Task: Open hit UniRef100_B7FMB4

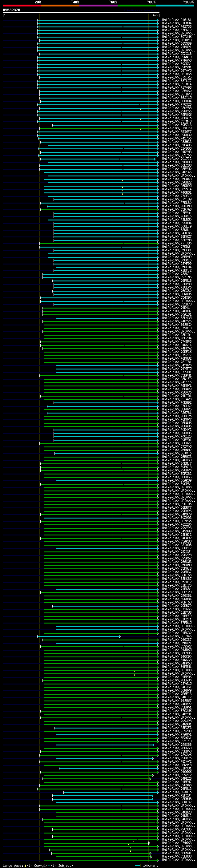Action: point(176,23)
